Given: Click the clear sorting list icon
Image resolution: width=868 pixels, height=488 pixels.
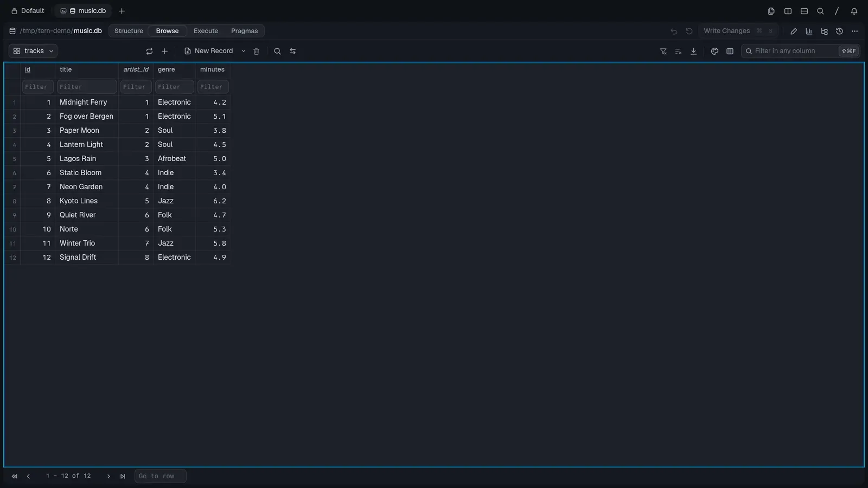Looking at the screenshot, I should point(678,51).
